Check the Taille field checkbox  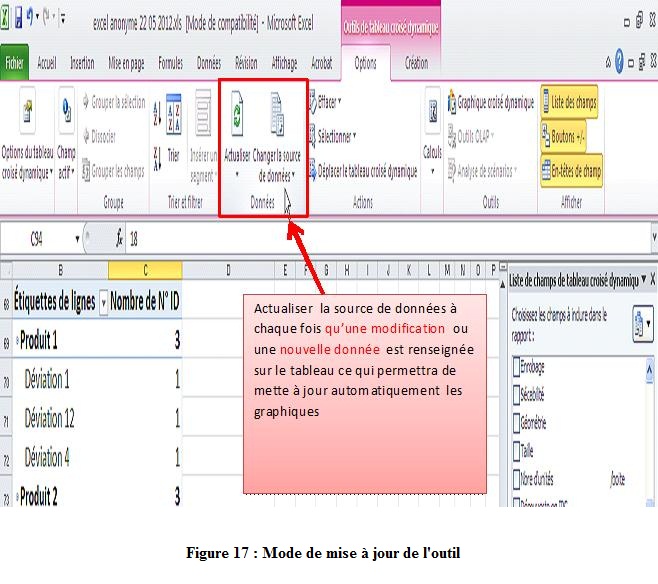point(517,451)
